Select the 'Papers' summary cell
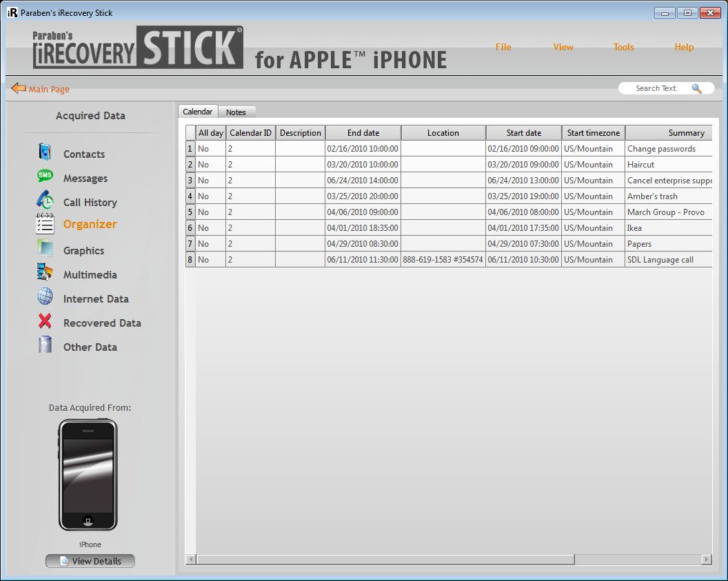 [x=669, y=243]
